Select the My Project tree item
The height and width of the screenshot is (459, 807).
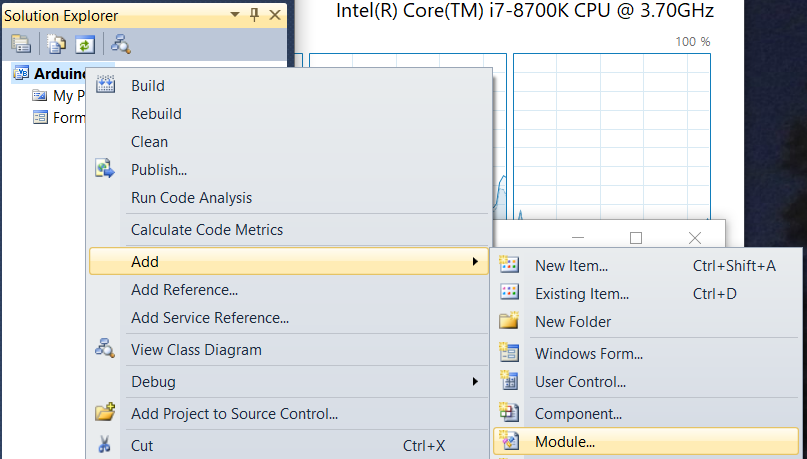(58, 96)
